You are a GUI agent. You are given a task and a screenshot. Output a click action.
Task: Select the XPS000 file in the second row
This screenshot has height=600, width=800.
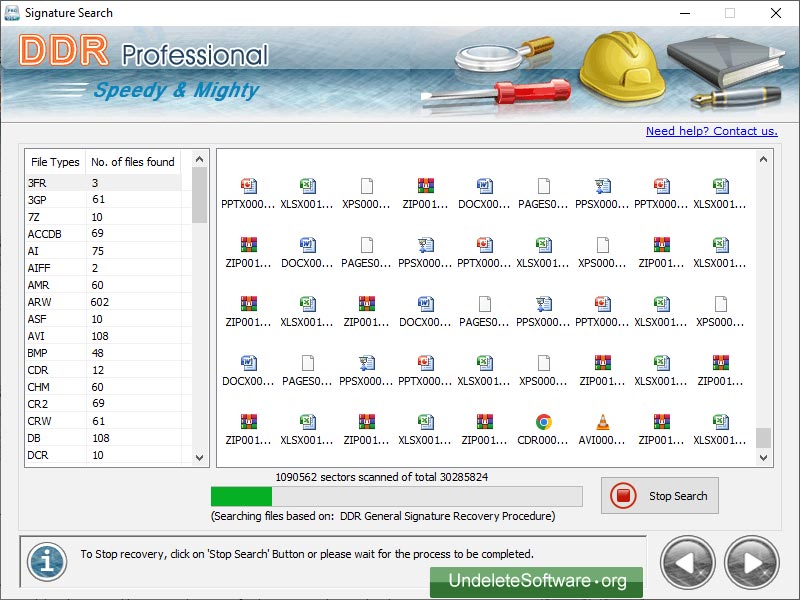(602, 253)
